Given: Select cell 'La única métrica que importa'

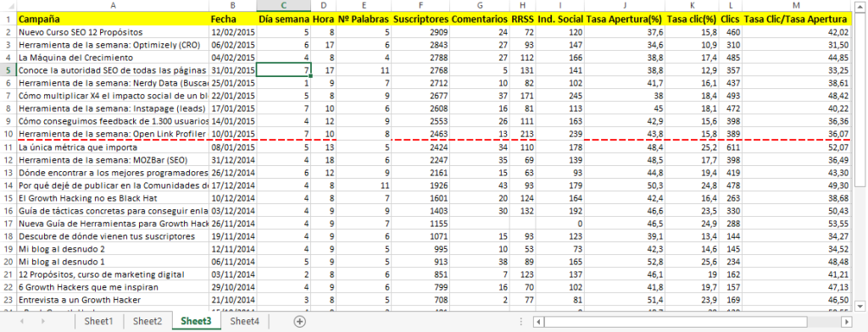Looking at the screenshot, I should point(113,147).
